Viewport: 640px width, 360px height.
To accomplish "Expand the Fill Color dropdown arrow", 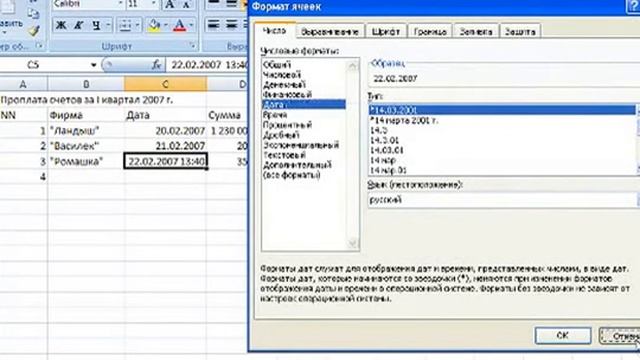I will (166, 25).
